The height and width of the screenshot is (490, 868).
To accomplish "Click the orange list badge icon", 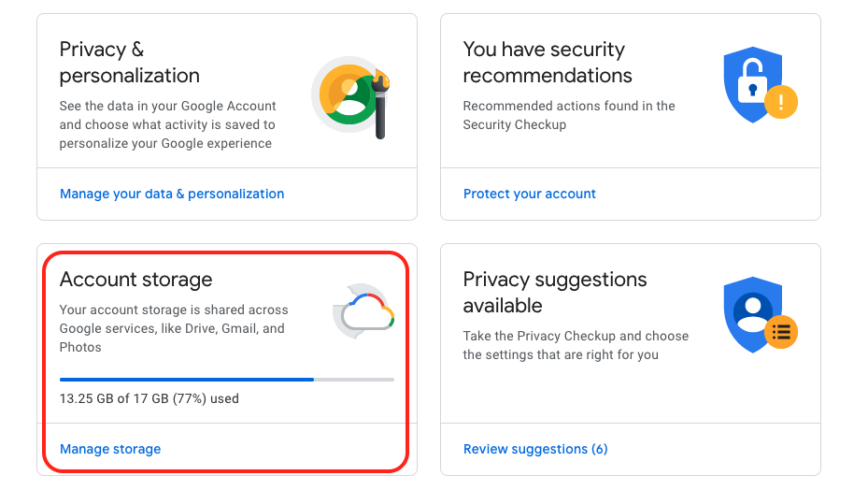I will [781, 332].
